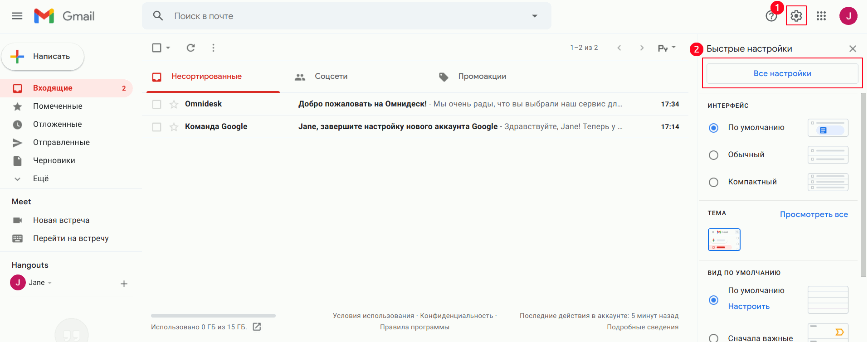
Task: Click the Обычный density preview image
Action: (x=828, y=155)
